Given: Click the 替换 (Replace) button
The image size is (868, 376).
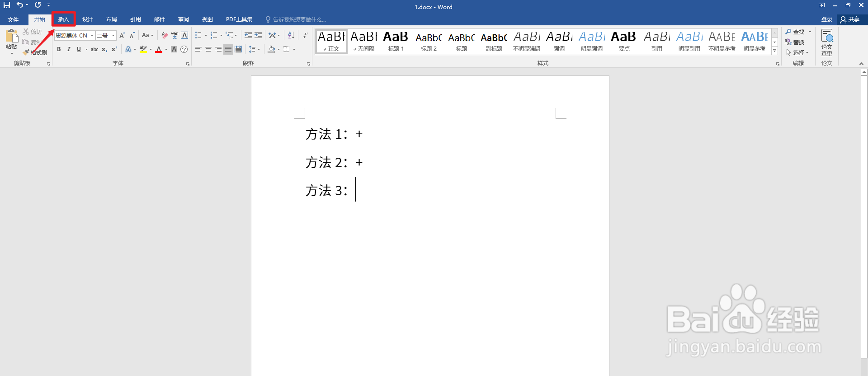Looking at the screenshot, I should [x=795, y=42].
